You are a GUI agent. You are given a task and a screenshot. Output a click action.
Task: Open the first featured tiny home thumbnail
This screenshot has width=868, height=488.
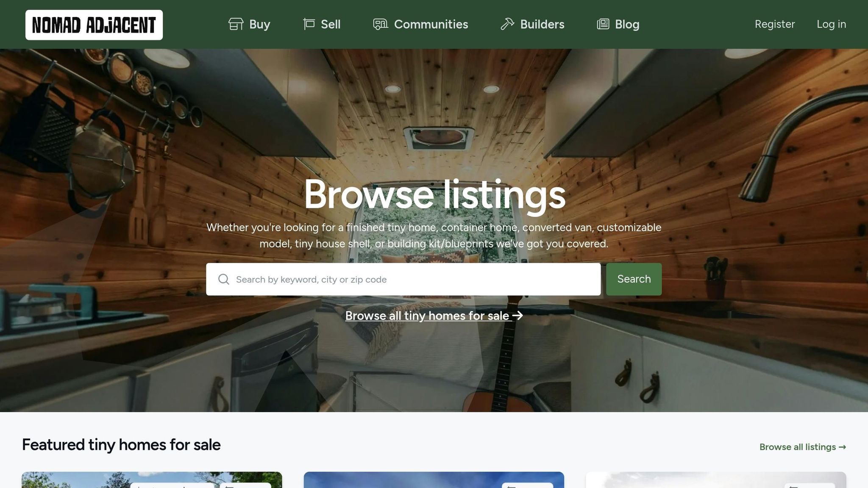coord(152,480)
